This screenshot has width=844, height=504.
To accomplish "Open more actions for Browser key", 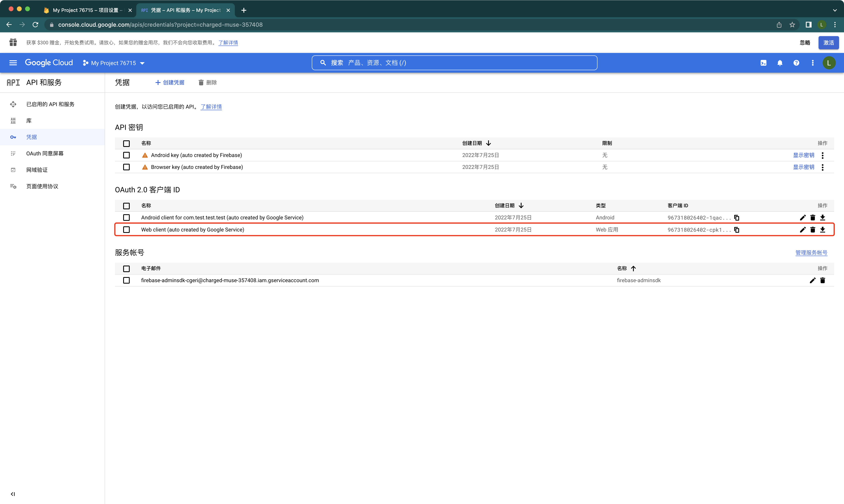I will (x=822, y=167).
